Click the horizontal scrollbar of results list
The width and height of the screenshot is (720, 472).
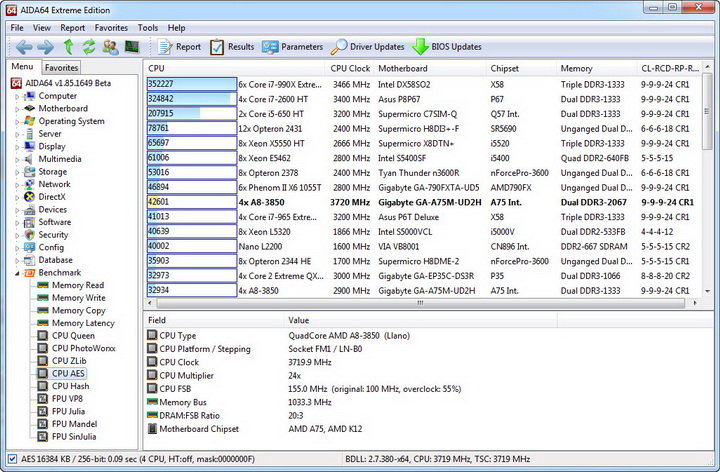[420, 303]
